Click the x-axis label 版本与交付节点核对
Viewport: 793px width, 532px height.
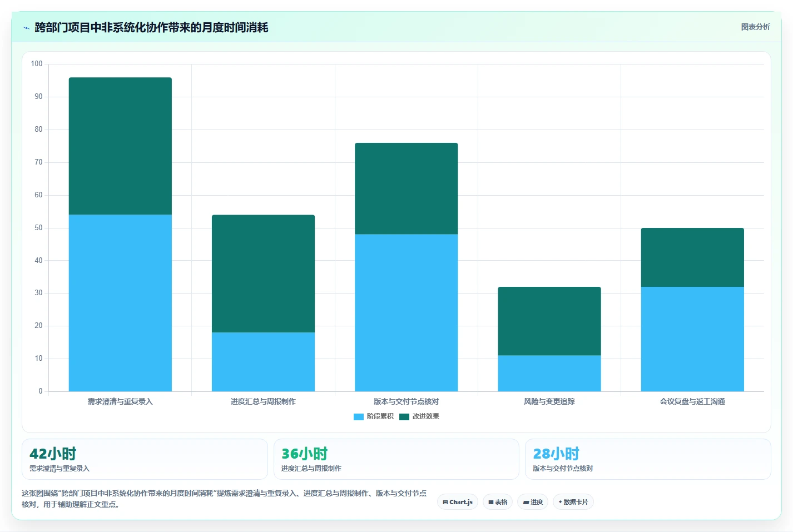coord(407,401)
